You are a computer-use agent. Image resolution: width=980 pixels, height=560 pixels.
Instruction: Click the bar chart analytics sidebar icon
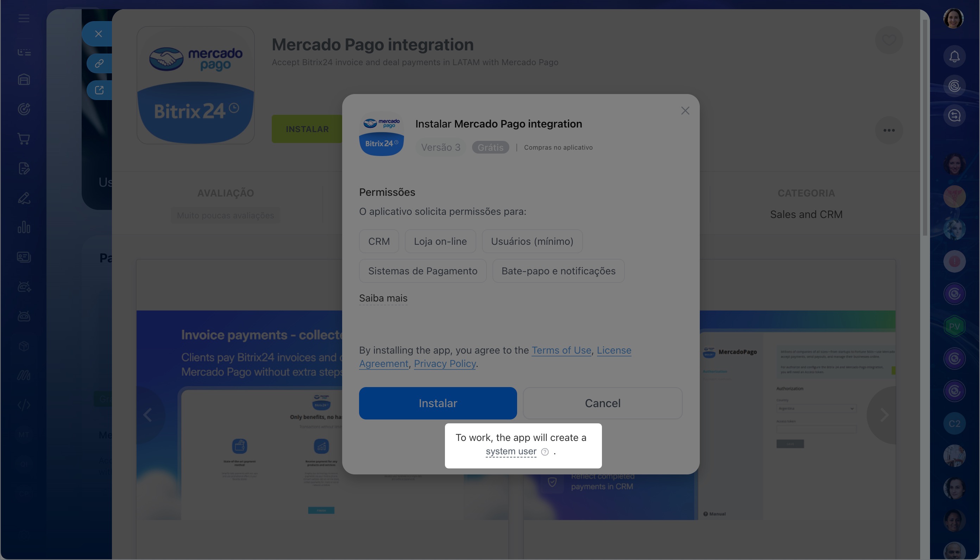24,227
